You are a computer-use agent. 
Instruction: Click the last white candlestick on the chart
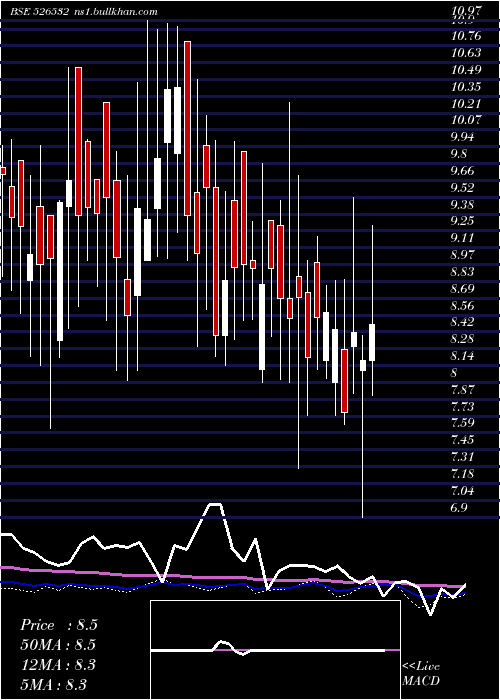372,342
